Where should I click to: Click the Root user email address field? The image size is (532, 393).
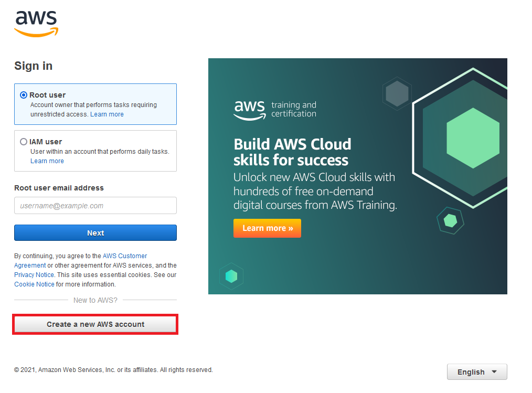[x=95, y=205]
